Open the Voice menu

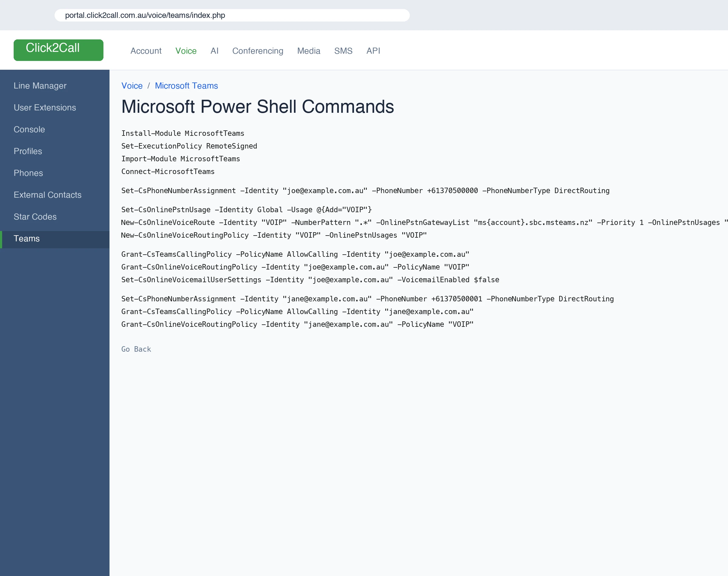[x=186, y=51]
